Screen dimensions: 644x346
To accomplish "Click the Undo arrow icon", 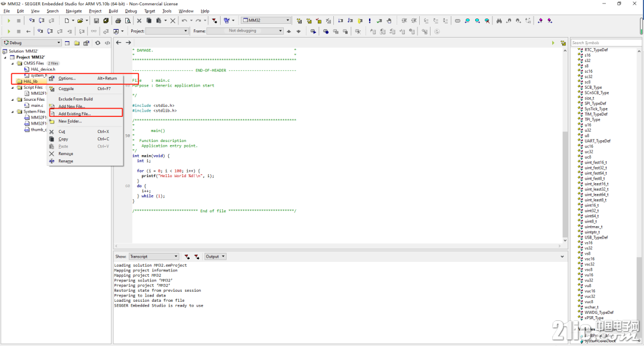I will [x=184, y=20].
